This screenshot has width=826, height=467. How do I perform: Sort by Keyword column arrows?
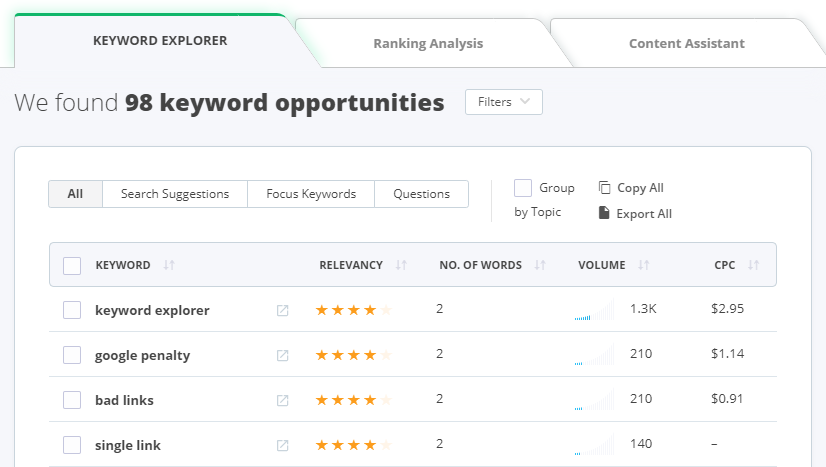tap(169, 266)
